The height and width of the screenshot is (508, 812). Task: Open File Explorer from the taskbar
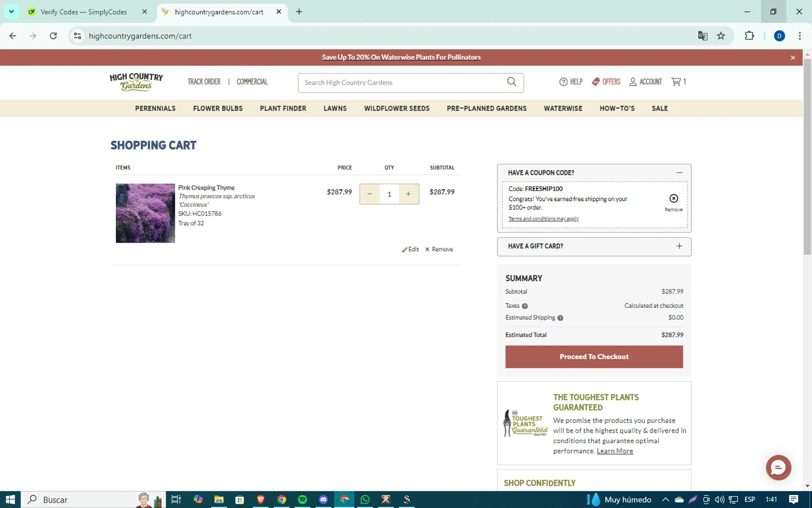point(219,499)
